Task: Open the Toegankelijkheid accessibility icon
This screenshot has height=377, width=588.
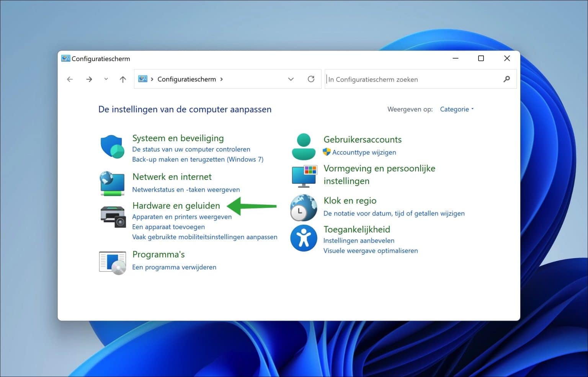Action: [304, 238]
